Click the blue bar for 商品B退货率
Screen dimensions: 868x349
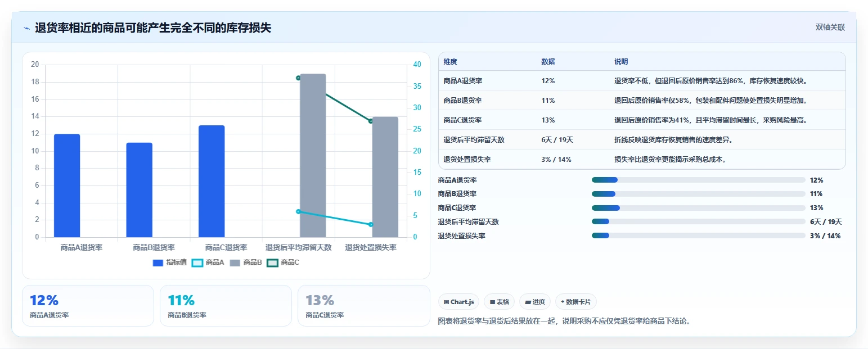139,190
